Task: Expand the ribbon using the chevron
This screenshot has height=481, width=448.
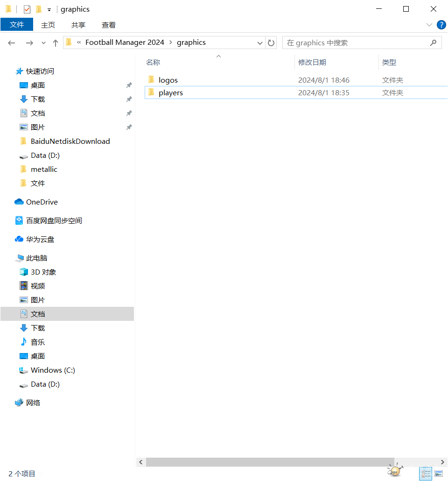Action: click(x=429, y=25)
